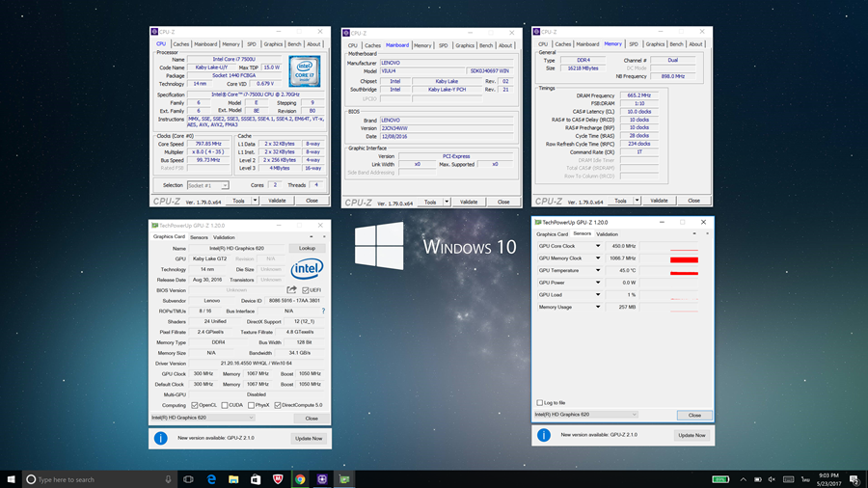Toggle the UEFI checkbox

click(x=305, y=289)
